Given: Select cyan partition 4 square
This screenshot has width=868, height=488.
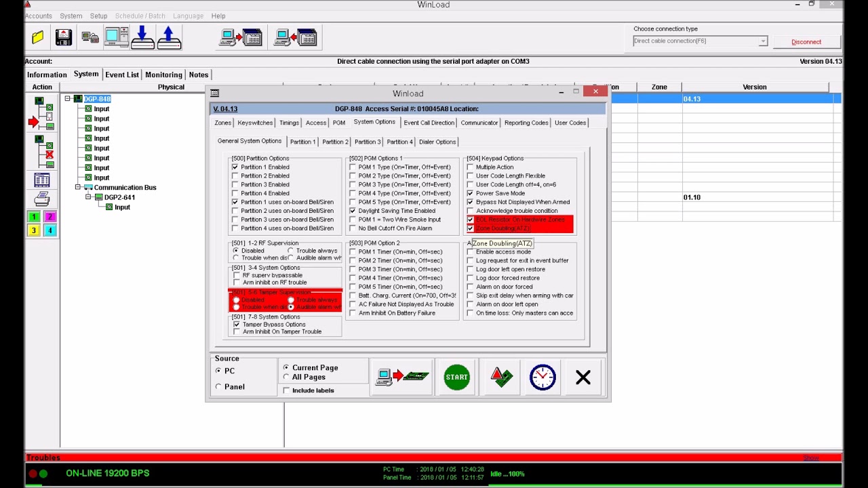Looking at the screenshot, I should click(50, 230).
